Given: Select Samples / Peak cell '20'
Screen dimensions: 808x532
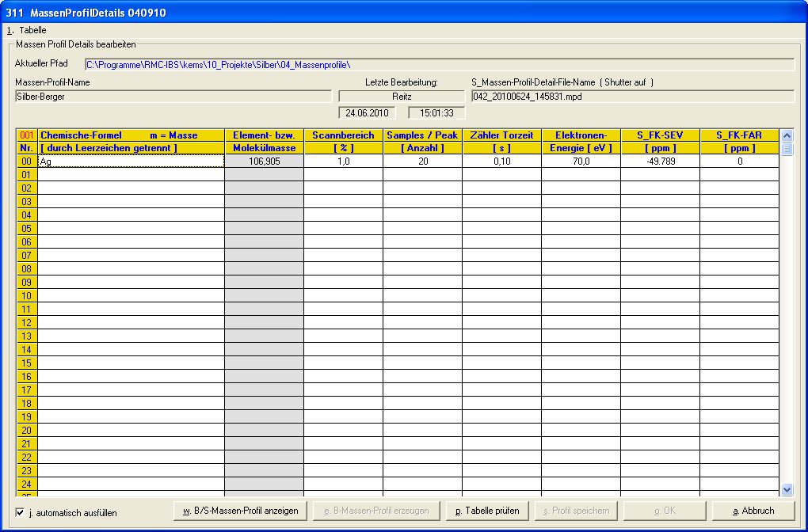Looking at the screenshot, I should click(422, 161).
